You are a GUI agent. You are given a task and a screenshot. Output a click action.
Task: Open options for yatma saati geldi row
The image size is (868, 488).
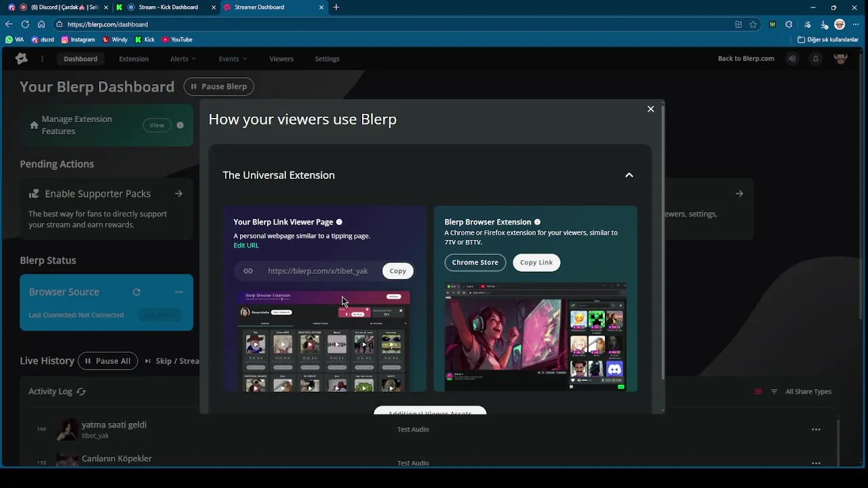click(x=816, y=429)
